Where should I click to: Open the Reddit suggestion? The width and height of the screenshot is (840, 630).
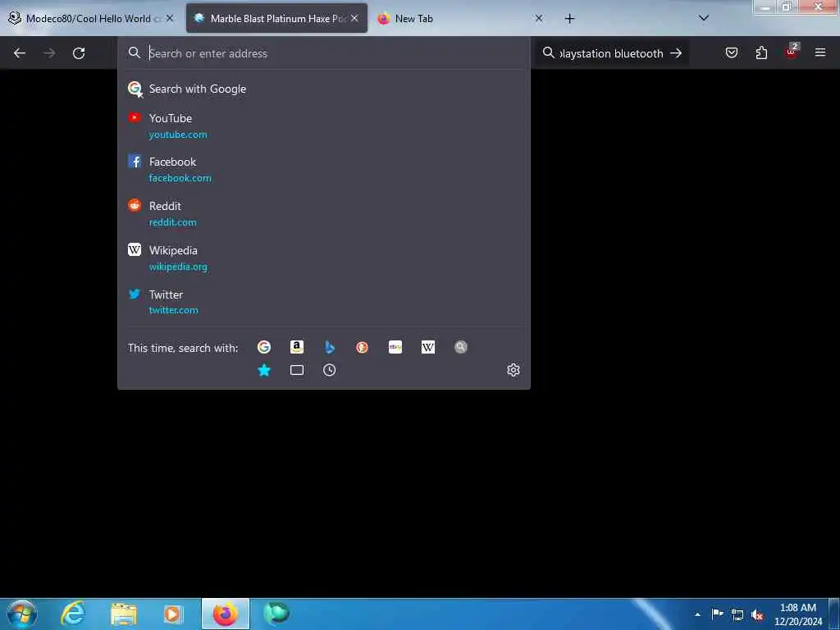coord(323,214)
